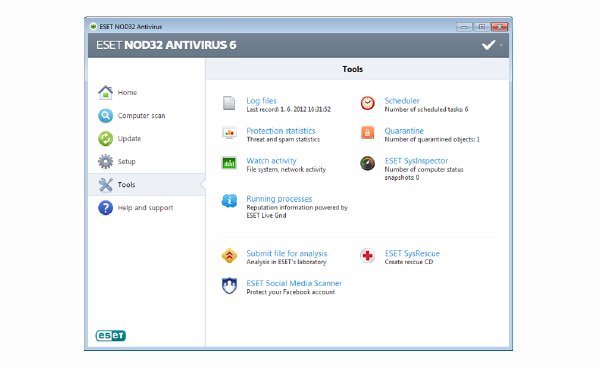Open ESET Social Media Scanner link
Viewport: 600px width, 369px height.
click(294, 283)
